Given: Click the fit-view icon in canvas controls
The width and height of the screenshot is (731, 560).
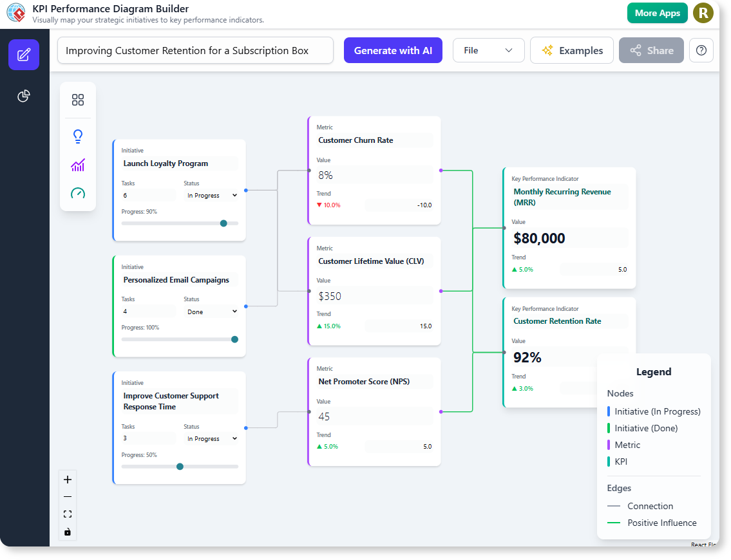Looking at the screenshot, I should pyautogui.click(x=68, y=514).
